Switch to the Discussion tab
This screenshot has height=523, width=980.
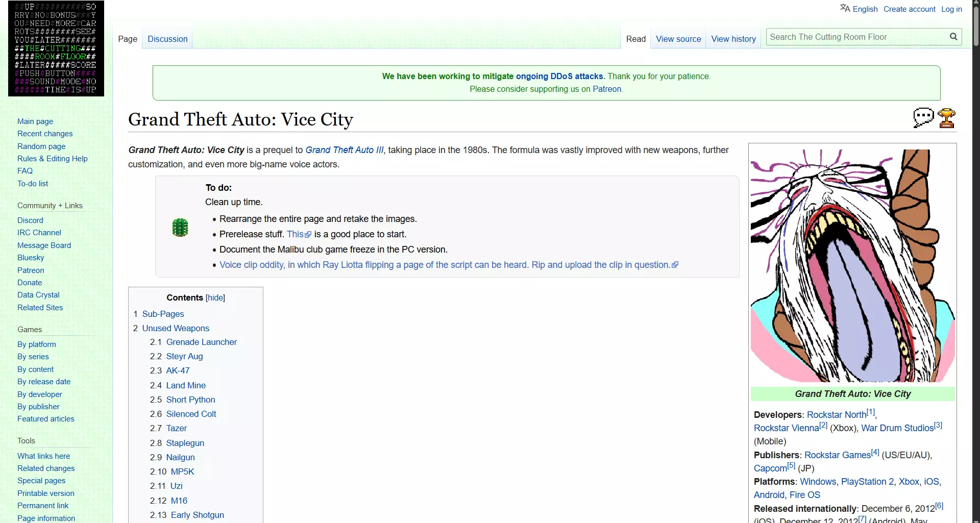click(x=167, y=39)
